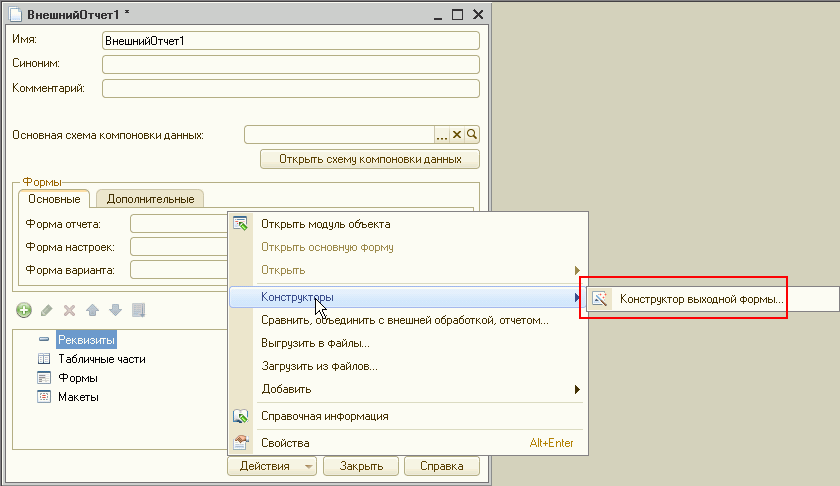Click the Properties menu icon
This screenshot has height=486, width=840.
[241, 443]
